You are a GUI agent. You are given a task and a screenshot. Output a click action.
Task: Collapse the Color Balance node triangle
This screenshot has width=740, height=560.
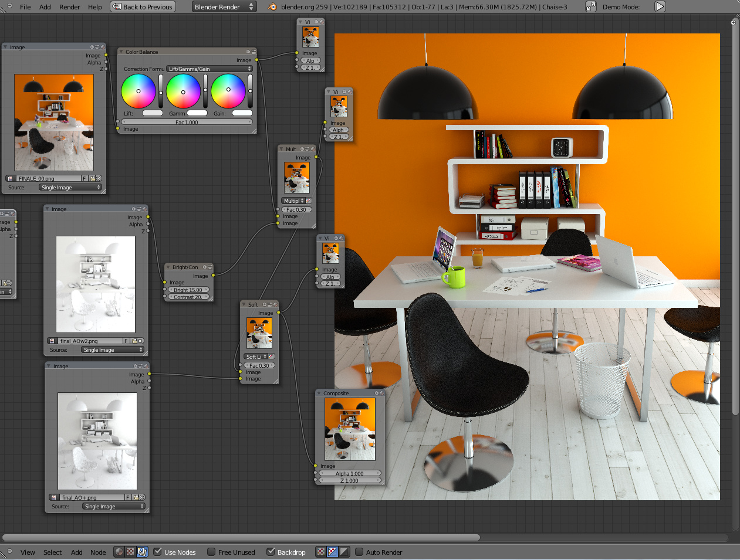pyautogui.click(x=121, y=52)
